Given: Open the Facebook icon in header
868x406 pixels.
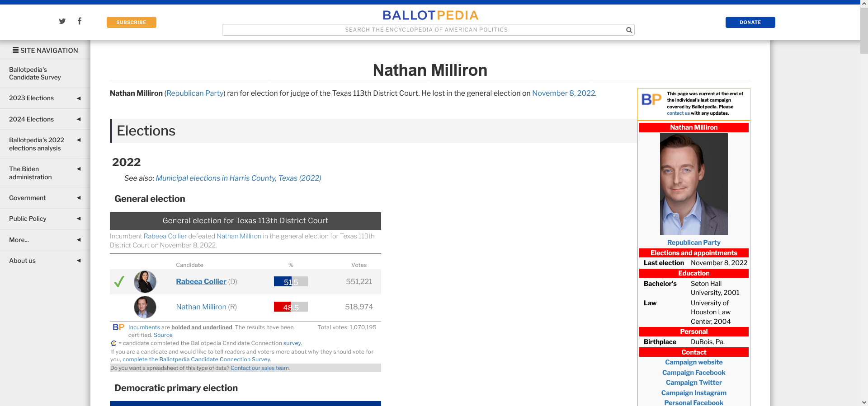Looking at the screenshot, I should [80, 21].
